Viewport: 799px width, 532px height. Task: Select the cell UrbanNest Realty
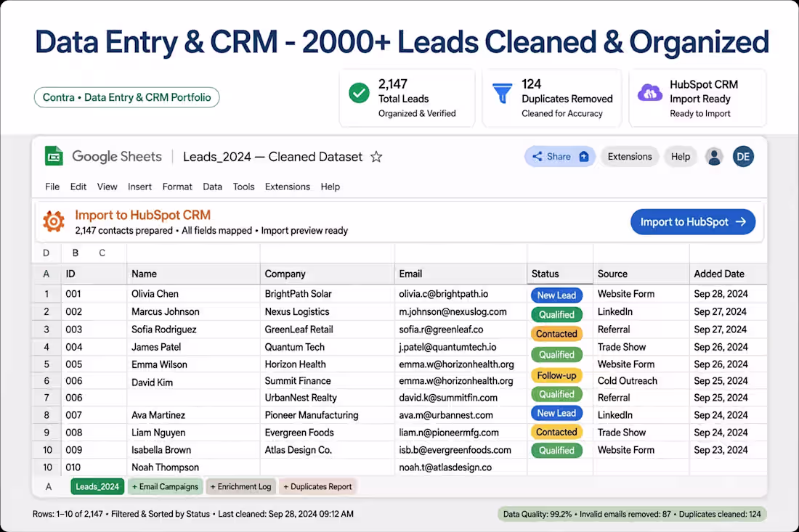click(327, 398)
